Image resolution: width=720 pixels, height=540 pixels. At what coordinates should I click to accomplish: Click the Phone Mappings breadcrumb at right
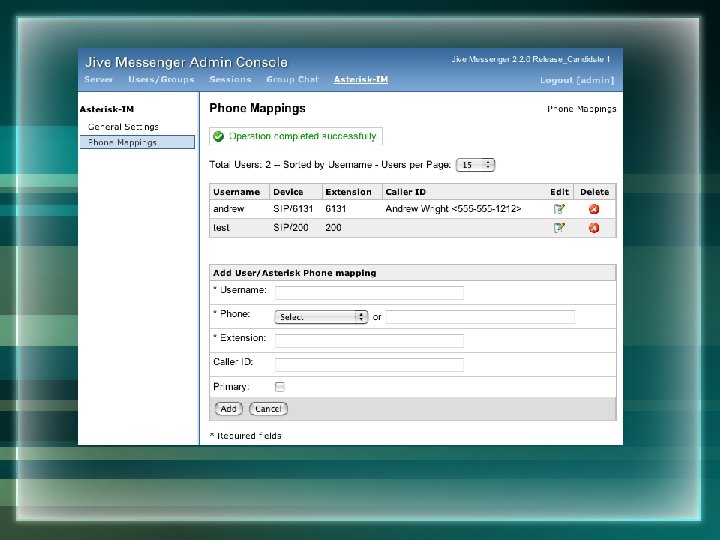tap(581, 109)
